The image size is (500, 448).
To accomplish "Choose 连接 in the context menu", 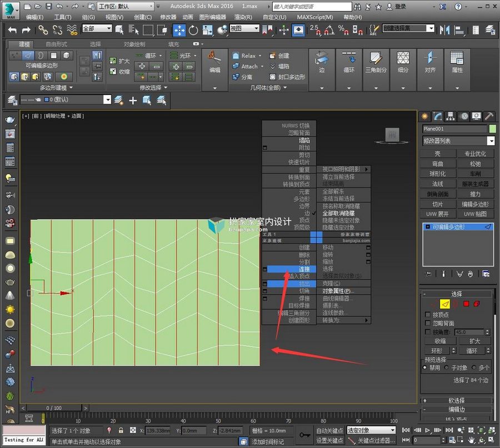I will point(291,269).
